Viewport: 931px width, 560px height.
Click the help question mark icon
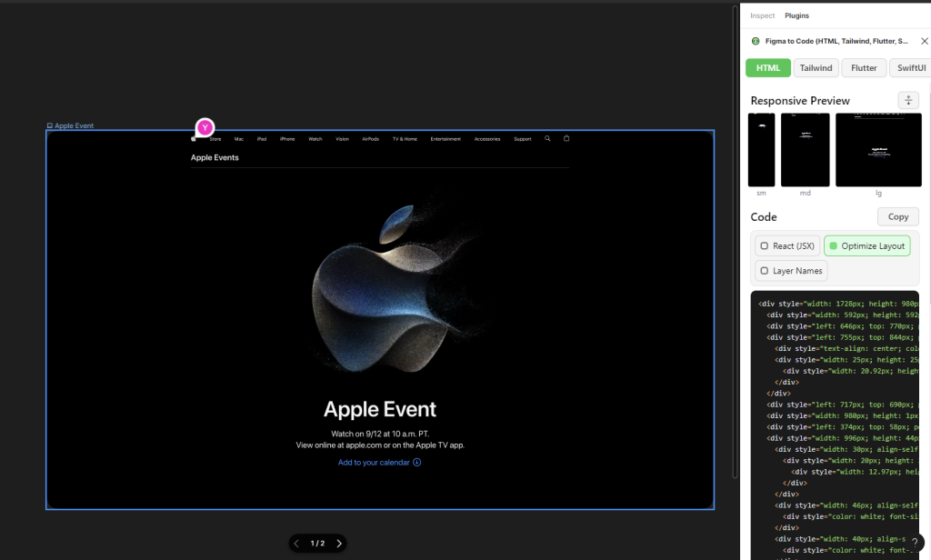pos(916,543)
